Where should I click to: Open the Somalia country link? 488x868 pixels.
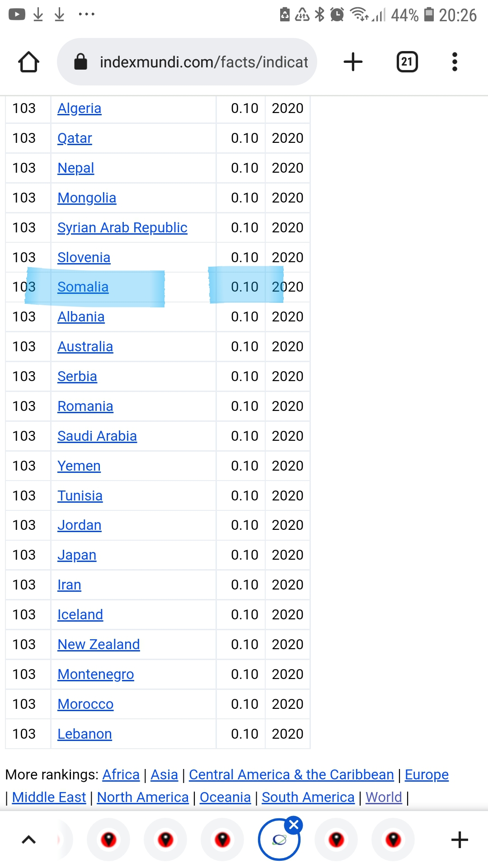click(83, 287)
